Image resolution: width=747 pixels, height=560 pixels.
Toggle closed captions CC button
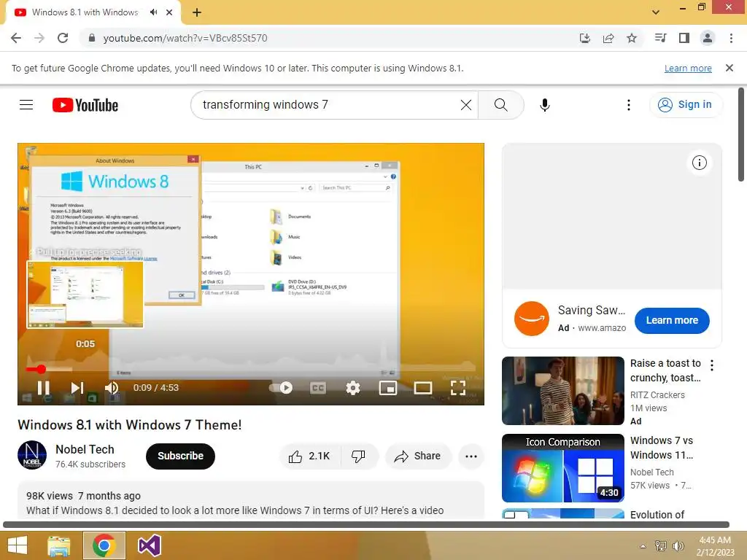coord(318,388)
